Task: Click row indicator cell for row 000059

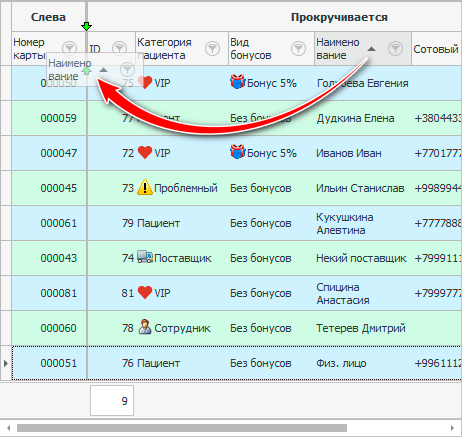Action: point(6,118)
